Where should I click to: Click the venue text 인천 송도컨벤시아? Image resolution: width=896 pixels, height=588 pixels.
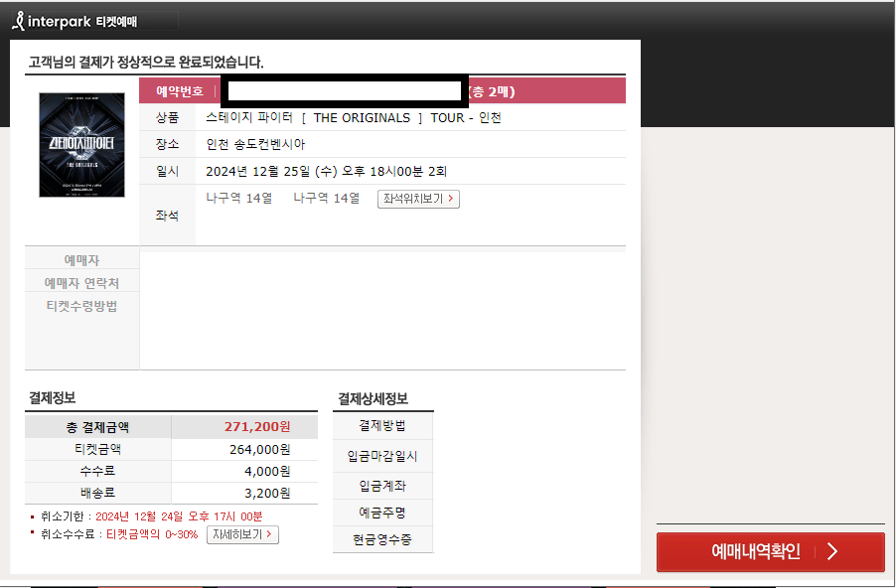coord(255,144)
